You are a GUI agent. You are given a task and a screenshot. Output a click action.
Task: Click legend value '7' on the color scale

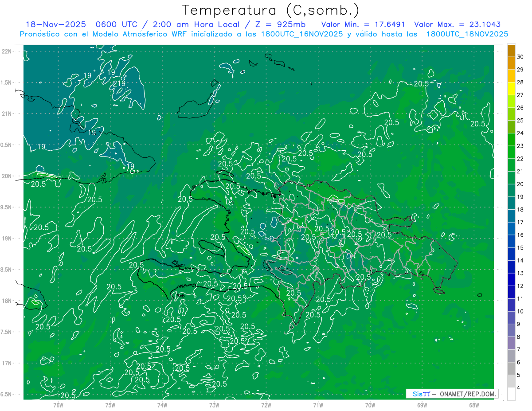coord(519,349)
